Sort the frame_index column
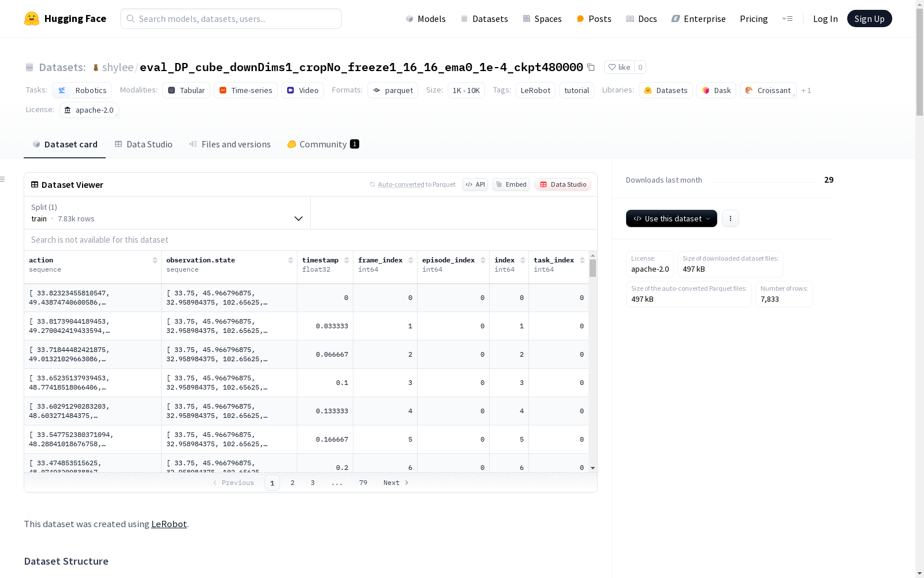Image resolution: width=924 pixels, height=578 pixels. pyautogui.click(x=411, y=260)
